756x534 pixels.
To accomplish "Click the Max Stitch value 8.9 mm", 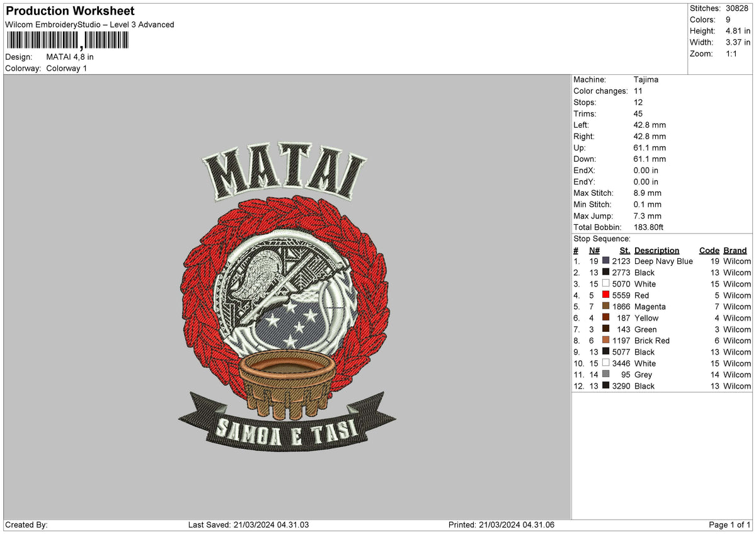I will coord(648,193).
